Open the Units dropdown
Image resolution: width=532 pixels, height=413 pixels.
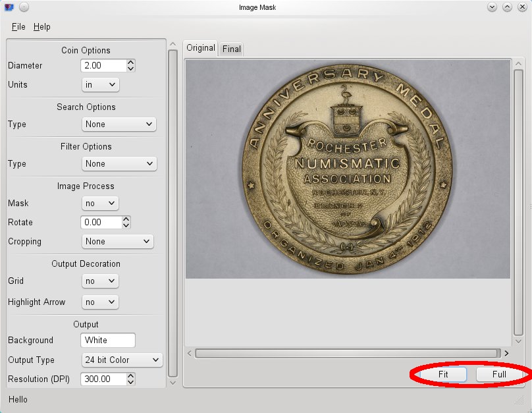click(101, 85)
